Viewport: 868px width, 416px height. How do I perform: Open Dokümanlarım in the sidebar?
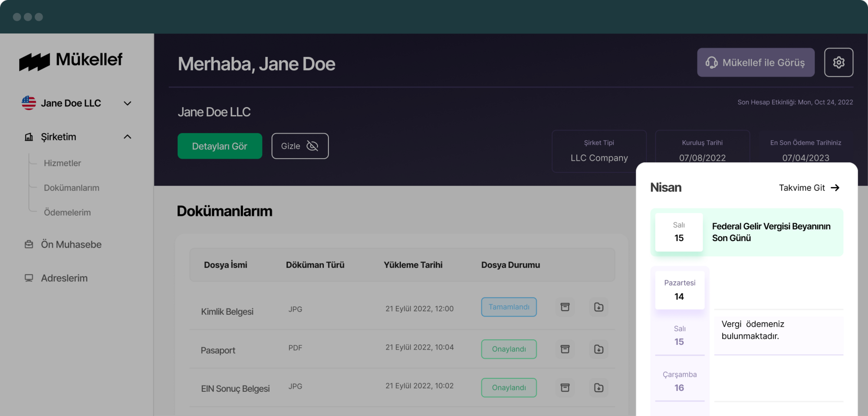[72, 188]
